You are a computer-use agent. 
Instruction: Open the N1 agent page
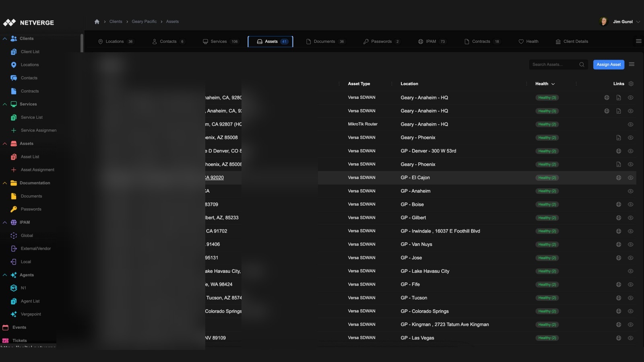(x=23, y=288)
